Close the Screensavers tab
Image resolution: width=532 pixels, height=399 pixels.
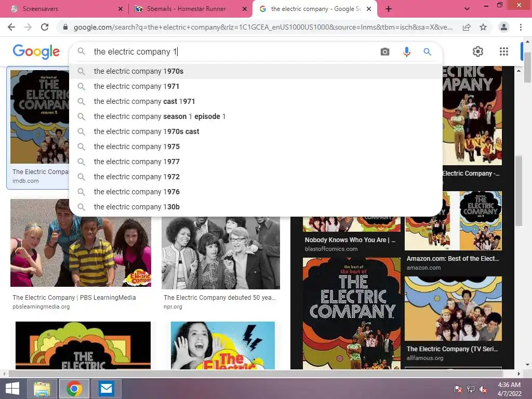(x=121, y=9)
